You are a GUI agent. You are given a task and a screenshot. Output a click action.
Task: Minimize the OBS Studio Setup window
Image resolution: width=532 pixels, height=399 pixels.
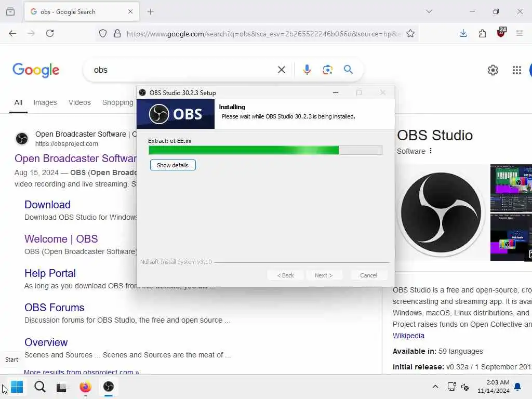point(336,92)
